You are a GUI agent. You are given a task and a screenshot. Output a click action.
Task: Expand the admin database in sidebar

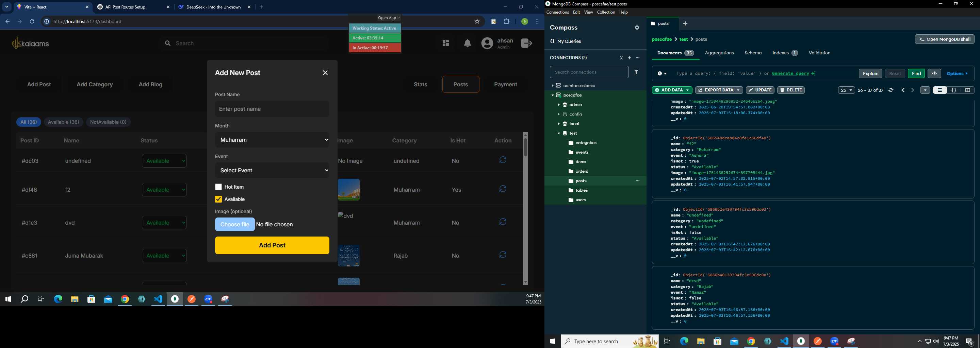coord(558,104)
